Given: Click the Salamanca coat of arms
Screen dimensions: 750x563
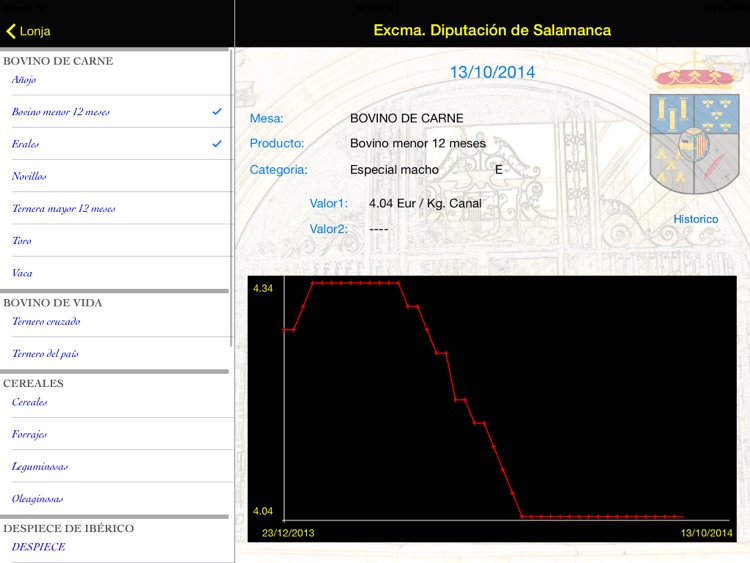Looking at the screenshot, I should [x=695, y=123].
